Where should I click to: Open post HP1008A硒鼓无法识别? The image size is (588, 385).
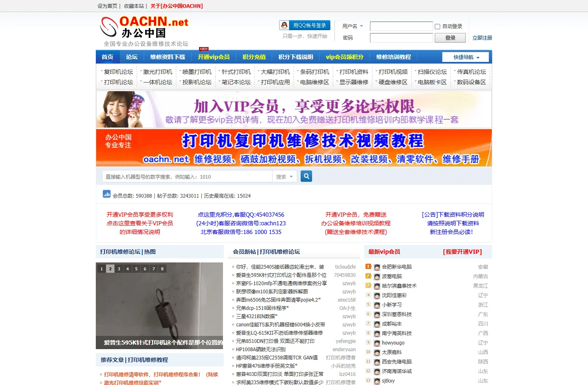261,350
